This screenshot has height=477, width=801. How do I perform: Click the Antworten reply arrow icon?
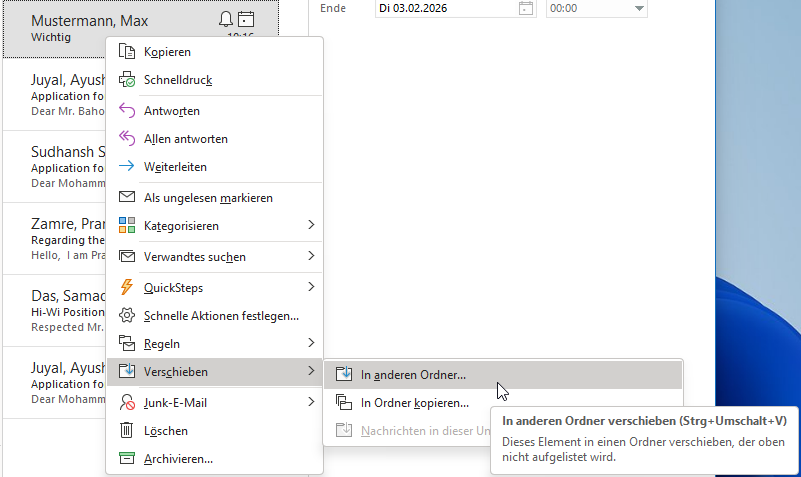point(127,110)
